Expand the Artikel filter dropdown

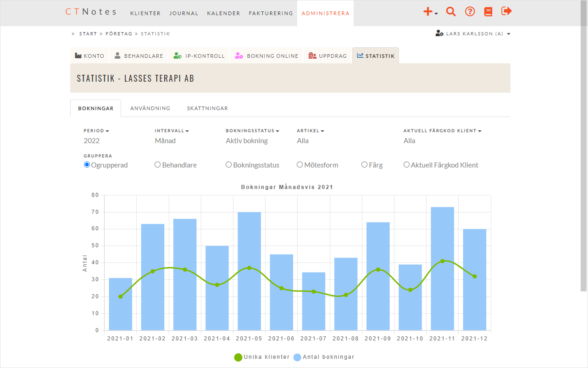[x=311, y=131]
